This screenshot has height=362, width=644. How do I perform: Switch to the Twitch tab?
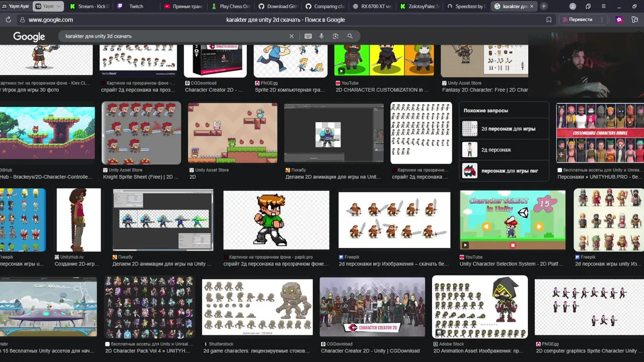[x=135, y=6]
